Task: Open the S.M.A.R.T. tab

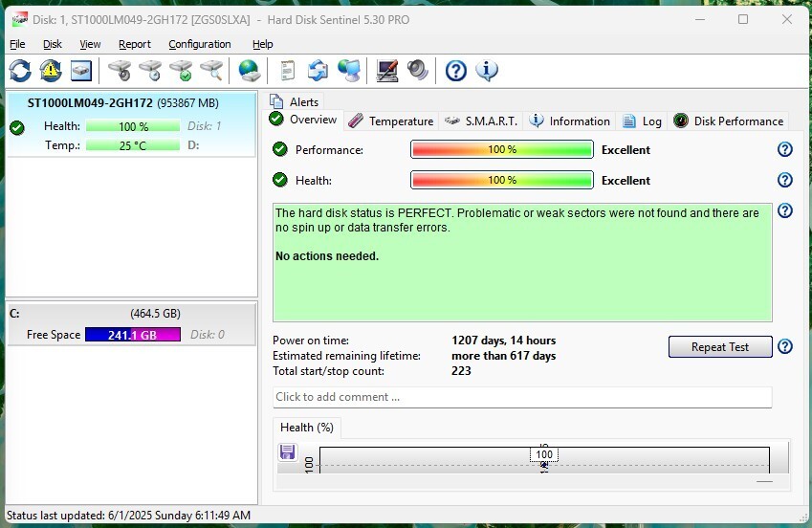Action: pos(481,121)
